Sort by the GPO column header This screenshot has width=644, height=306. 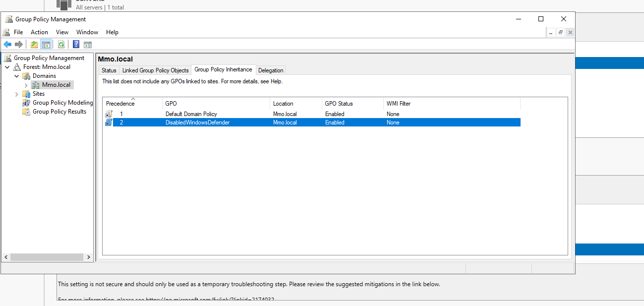coord(216,104)
